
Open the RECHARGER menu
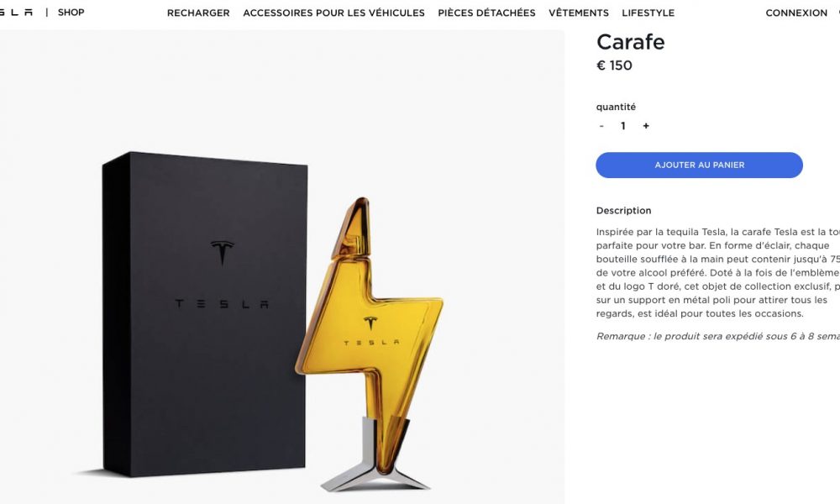point(198,13)
